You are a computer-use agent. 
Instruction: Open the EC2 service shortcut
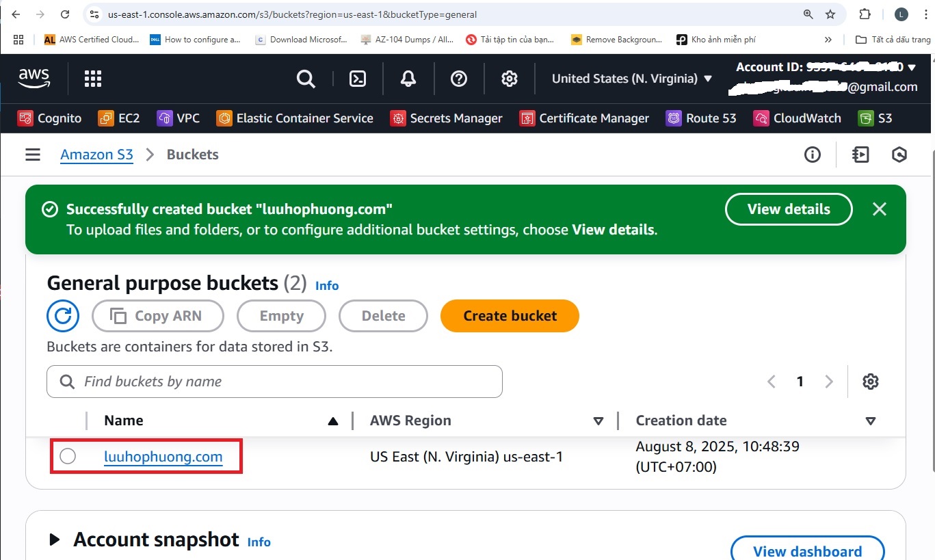(x=119, y=118)
